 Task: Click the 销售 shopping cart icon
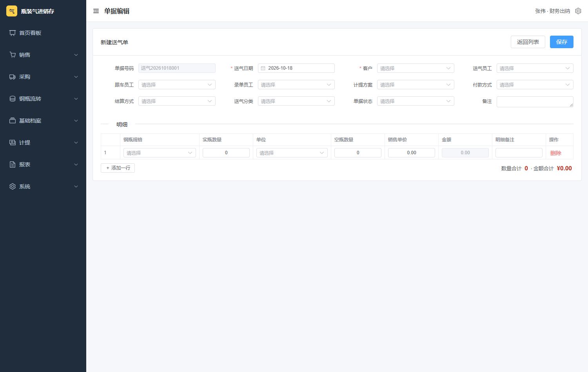[x=13, y=55]
